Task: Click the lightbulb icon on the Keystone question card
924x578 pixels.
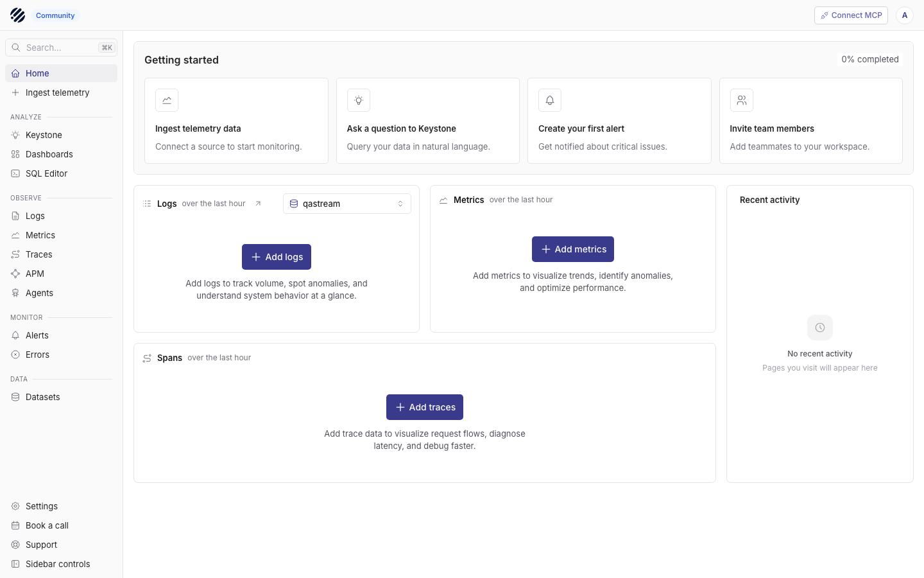Action: click(x=359, y=100)
